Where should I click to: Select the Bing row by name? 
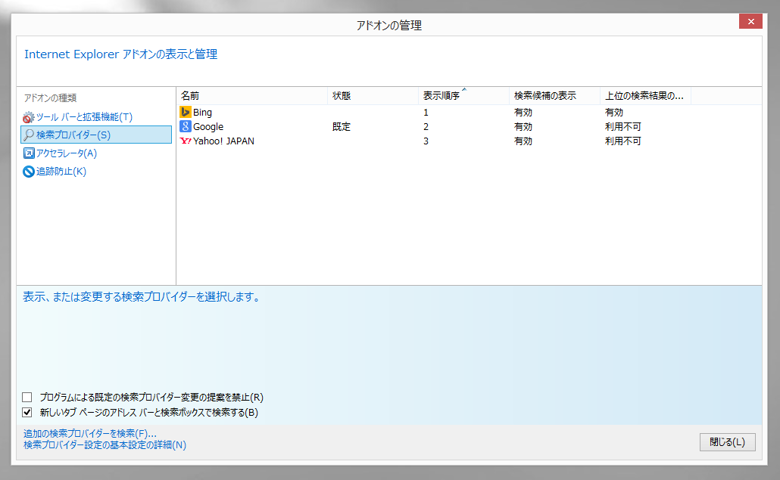pos(202,112)
